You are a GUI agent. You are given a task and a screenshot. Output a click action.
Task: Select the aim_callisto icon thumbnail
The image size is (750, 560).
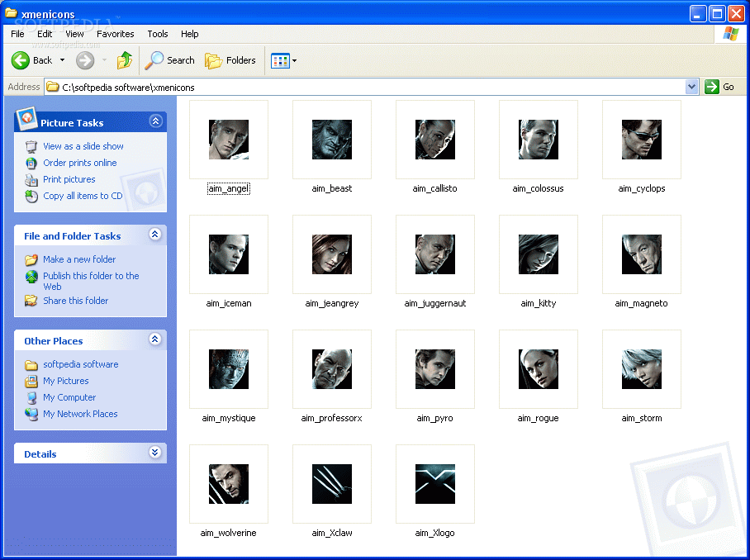(x=435, y=140)
